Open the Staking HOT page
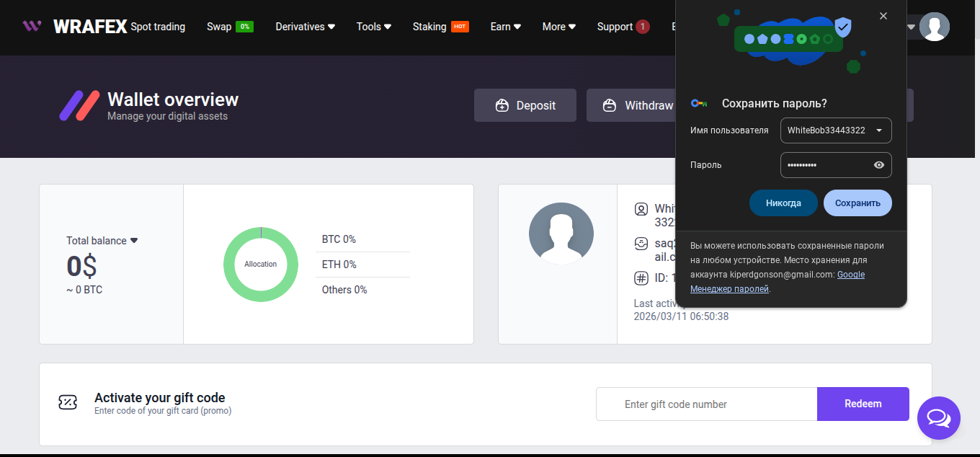The height and width of the screenshot is (457, 980). 440,27
